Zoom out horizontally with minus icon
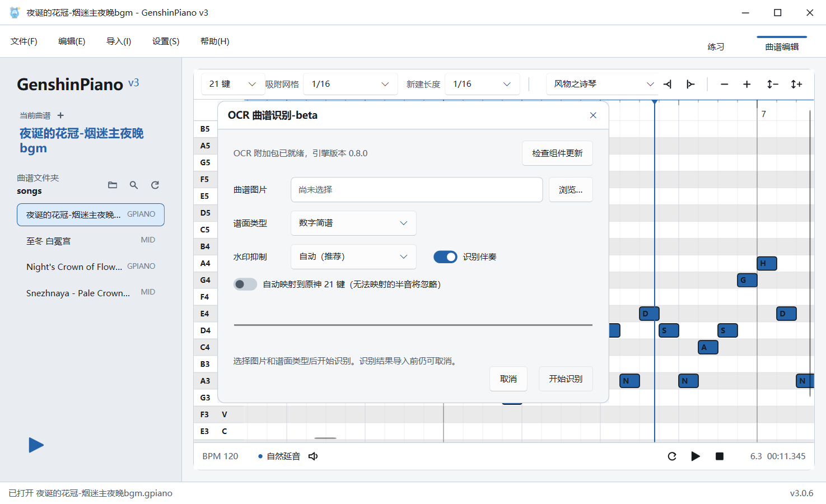 coord(724,84)
